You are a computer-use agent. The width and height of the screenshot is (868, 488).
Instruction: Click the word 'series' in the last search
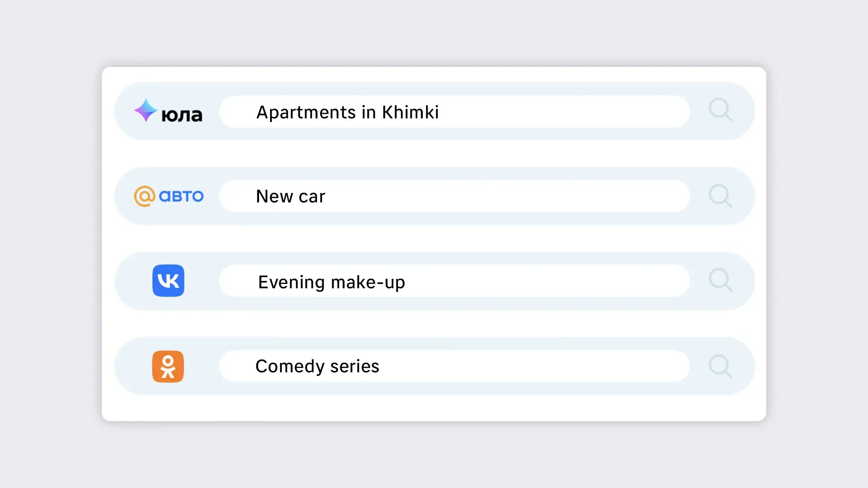(x=354, y=366)
